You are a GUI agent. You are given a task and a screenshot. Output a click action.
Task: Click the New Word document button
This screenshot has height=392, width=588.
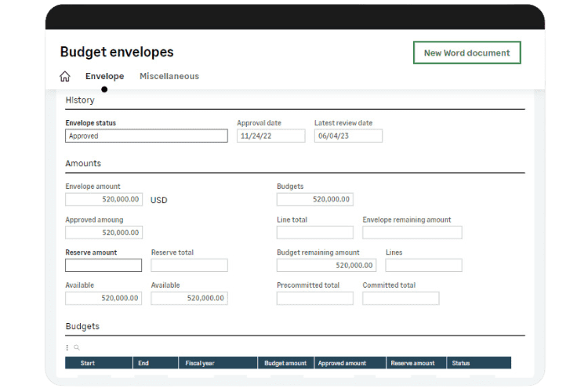point(466,53)
